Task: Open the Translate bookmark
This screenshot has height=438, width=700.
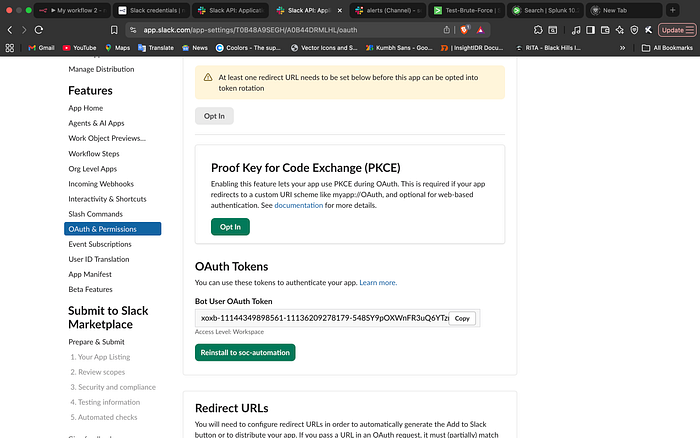Action: coord(156,48)
